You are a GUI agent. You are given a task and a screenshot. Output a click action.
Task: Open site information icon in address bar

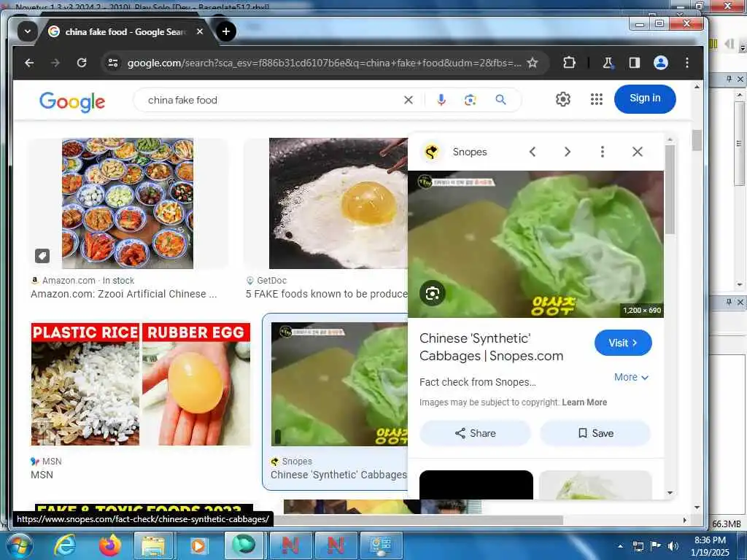click(x=113, y=63)
